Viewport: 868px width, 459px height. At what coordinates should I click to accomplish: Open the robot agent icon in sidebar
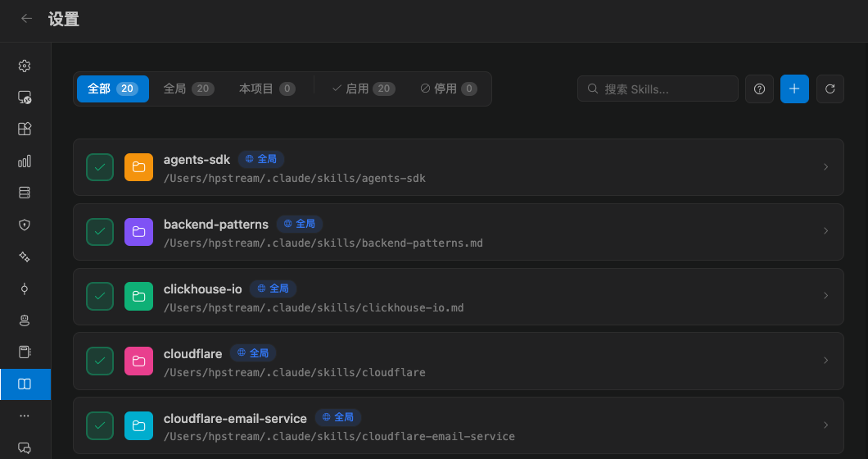point(25,320)
